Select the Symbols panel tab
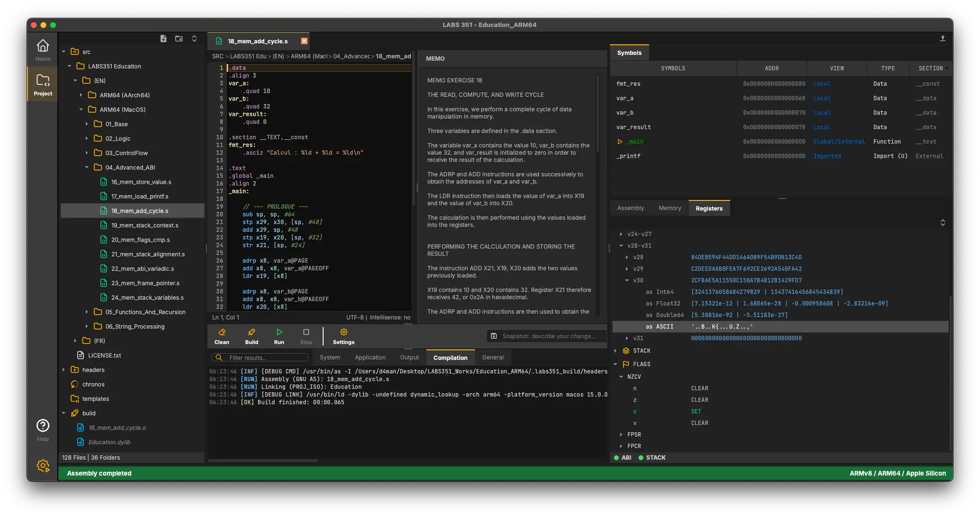Screen dimensions: 980x517 pyautogui.click(x=629, y=53)
